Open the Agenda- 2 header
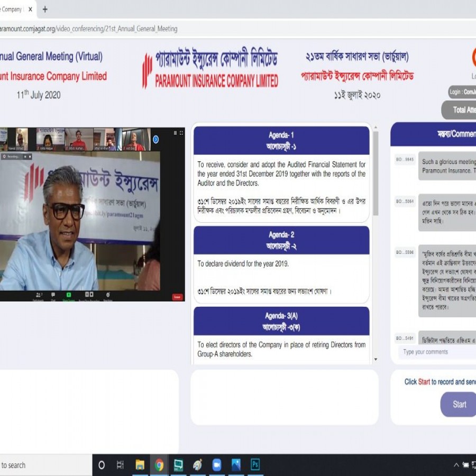Viewport: 476px width, 476px height. 281,240
